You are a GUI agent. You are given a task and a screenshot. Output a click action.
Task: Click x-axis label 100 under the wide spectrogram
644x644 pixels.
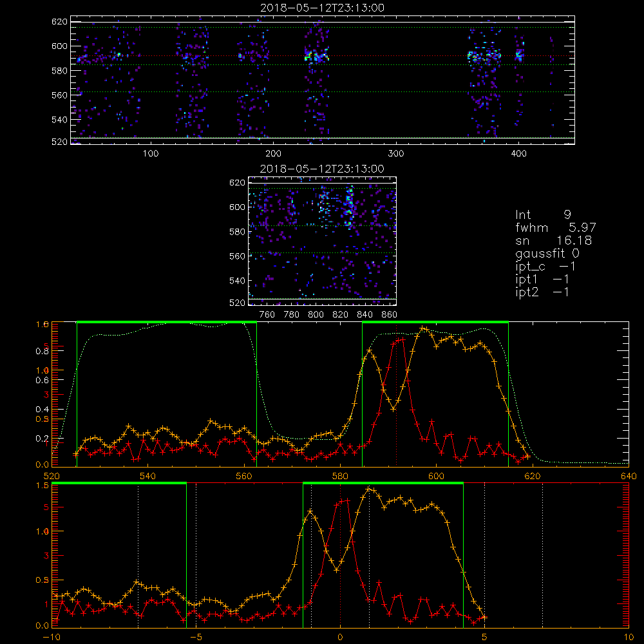point(151,154)
